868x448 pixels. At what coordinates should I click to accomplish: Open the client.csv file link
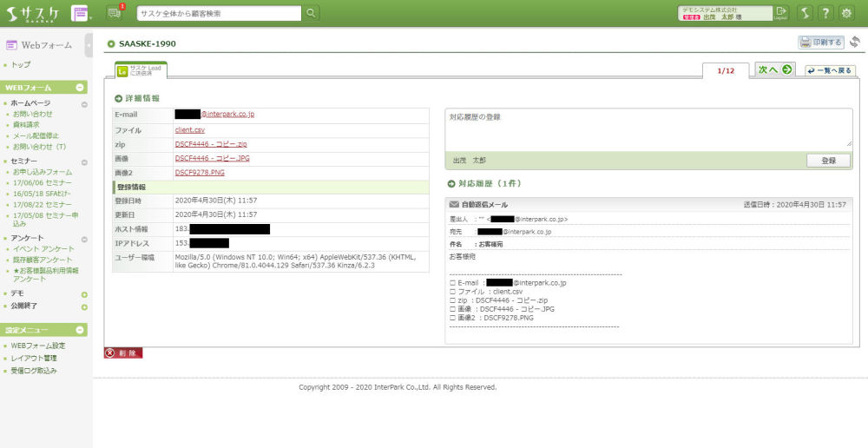click(x=189, y=129)
